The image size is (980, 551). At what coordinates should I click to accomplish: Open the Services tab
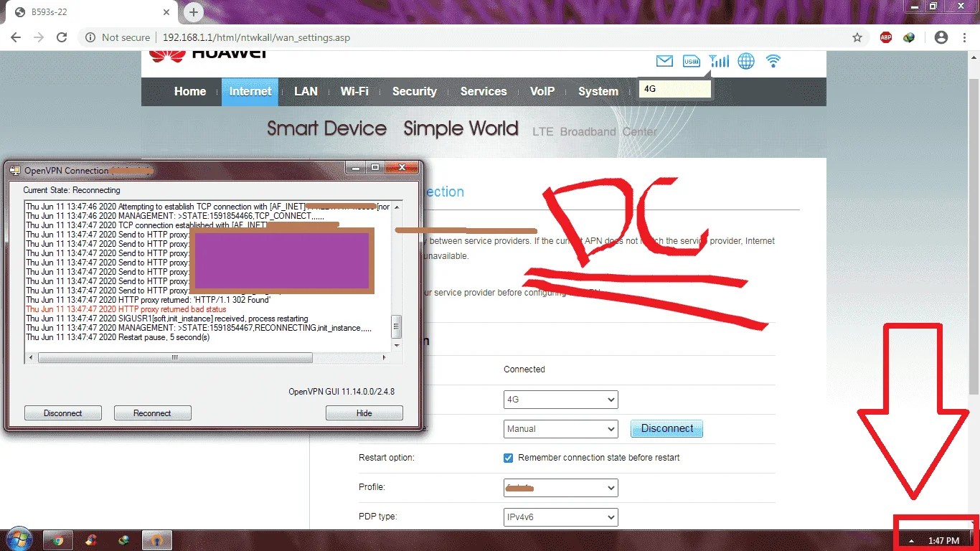tap(484, 91)
